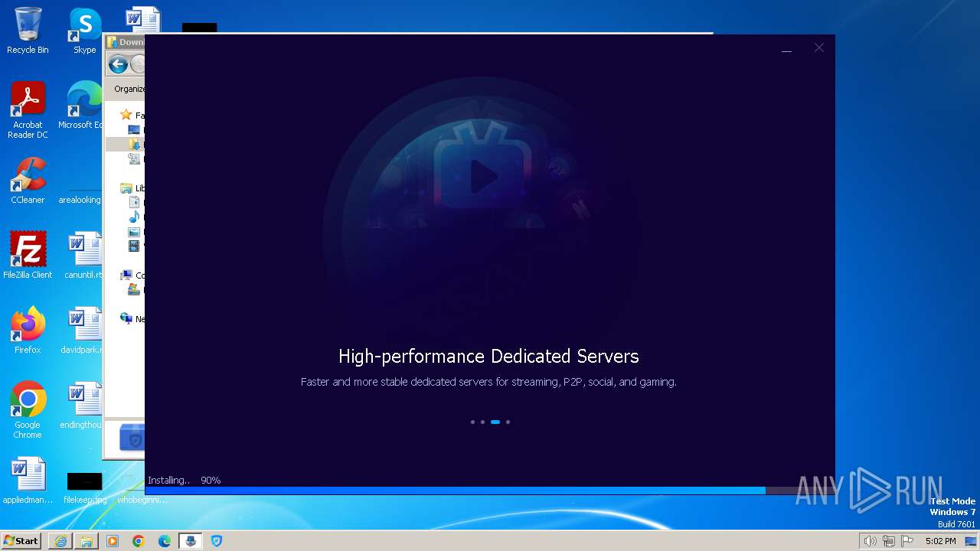
Task: Open Chrome from the taskbar
Action: click(x=139, y=541)
